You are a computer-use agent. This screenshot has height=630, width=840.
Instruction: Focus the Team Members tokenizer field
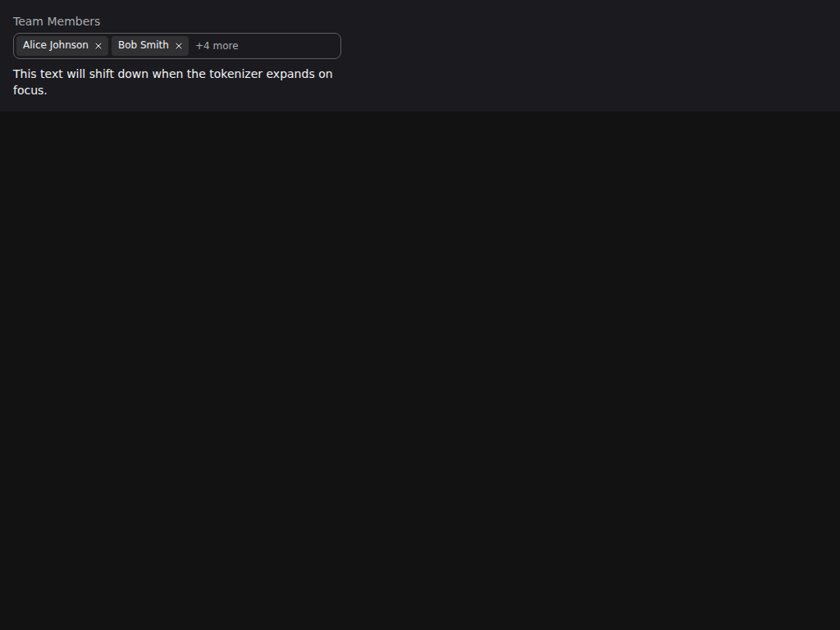pos(177,46)
